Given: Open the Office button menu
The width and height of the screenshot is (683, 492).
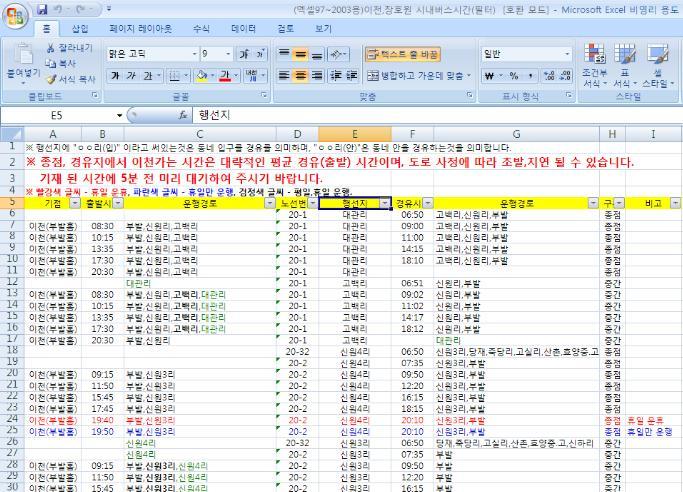Looking at the screenshot, I should pos(15,16).
